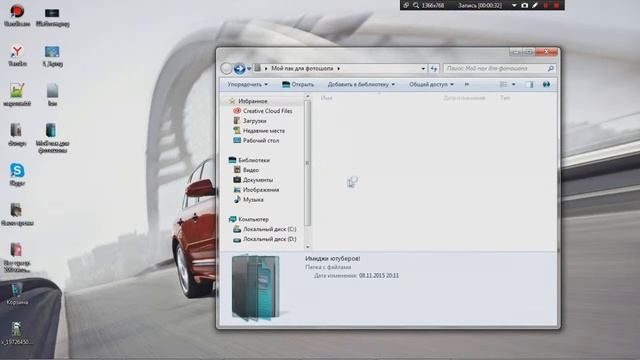Toggle the preview pane button
The image size is (640, 360).
(x=529, y=84)
